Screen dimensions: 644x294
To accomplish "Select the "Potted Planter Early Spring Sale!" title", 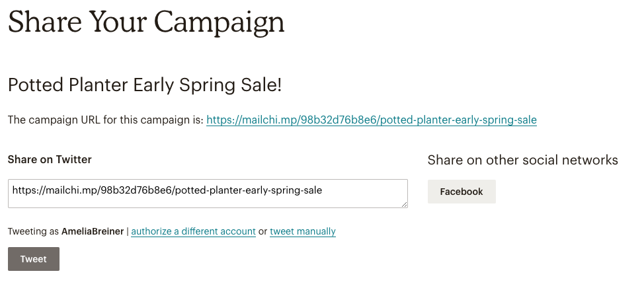I will coord(145,85).
